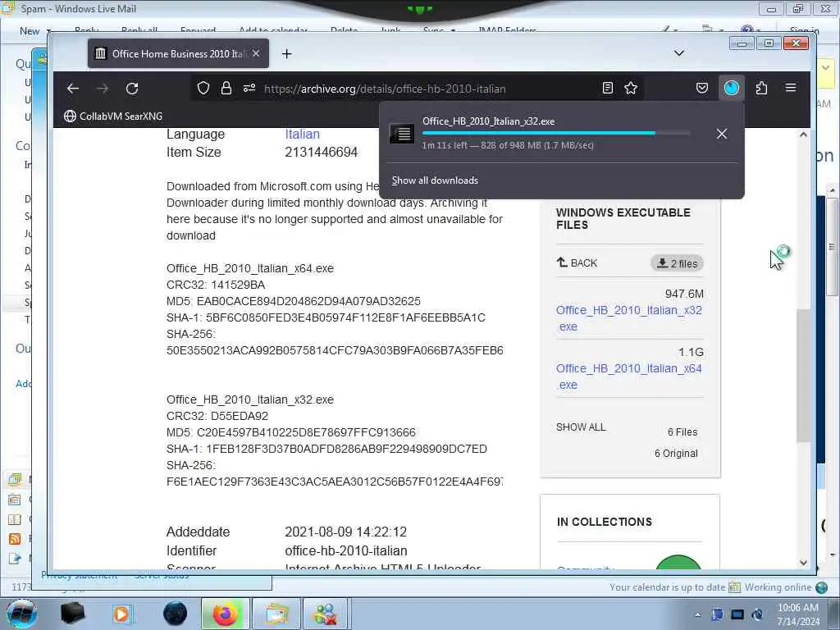Open the dark globe browser taskbar icon
The width and height of the screenshot is (840, 630).
pos(176,614)
